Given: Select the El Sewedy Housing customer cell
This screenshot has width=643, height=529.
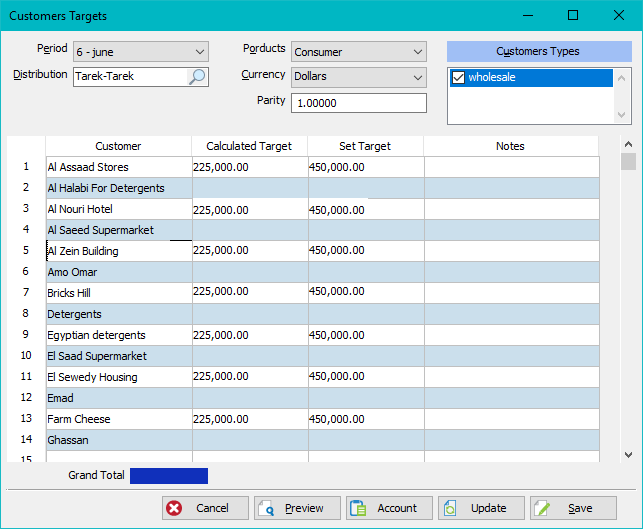Looking at the screenshot, I should point(119,377).
